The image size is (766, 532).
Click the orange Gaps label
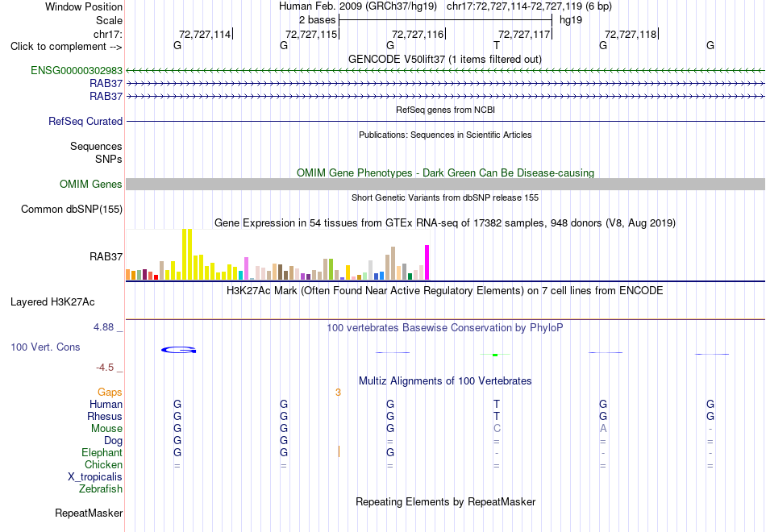(110, 393)
